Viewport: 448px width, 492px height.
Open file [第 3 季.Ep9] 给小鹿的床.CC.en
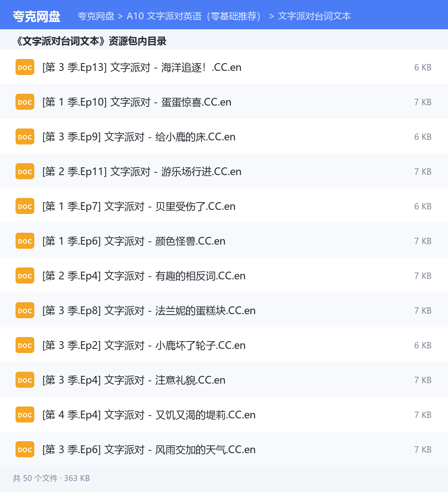pos(139,137)
